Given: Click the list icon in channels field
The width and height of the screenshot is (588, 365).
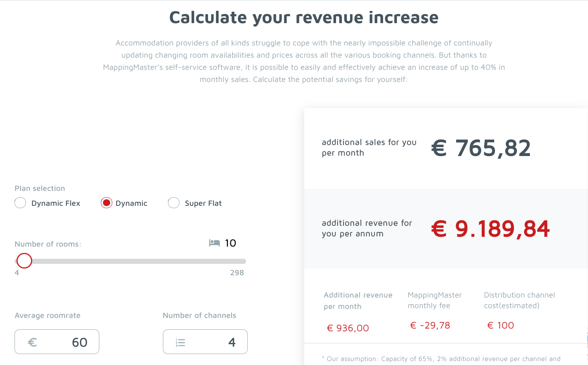Looking at the screenshot, I should point(181,343).
